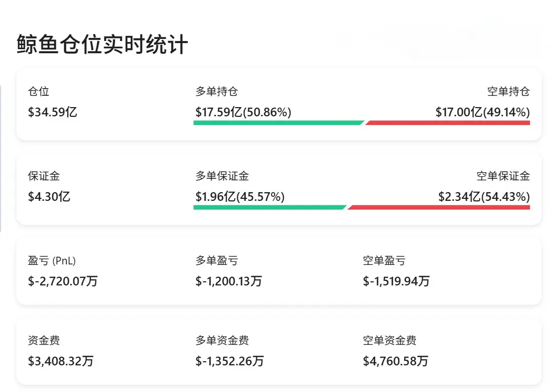
Task: Click the green long position bar
Action: (x=278, y=123)
